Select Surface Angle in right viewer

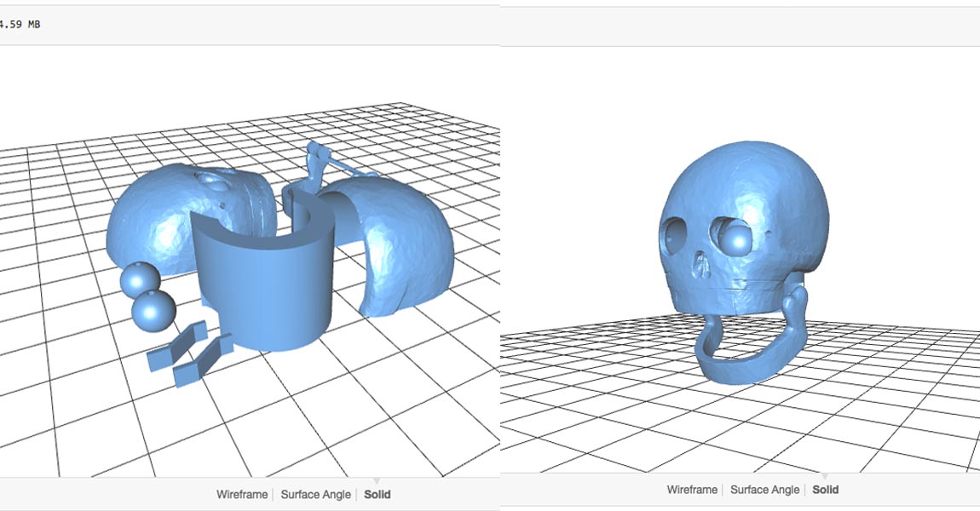point(764,490)
